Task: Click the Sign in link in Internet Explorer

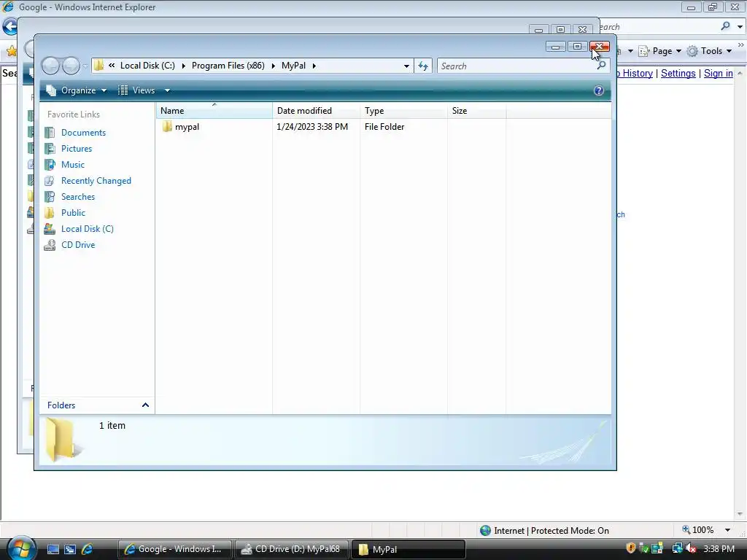Action: pyautogui.click(x=719, y=74)
